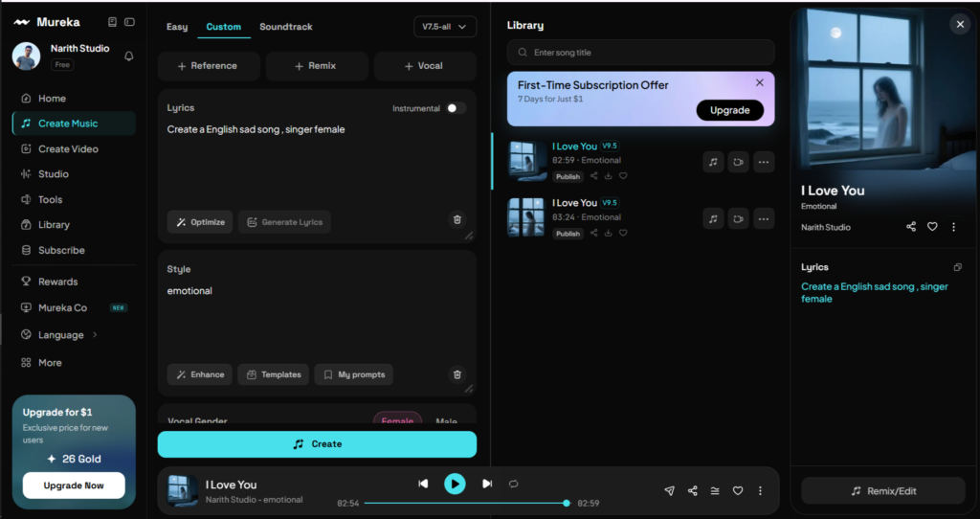
Task: Open the playlist queue icon in player bar
Action: (715, 491)
